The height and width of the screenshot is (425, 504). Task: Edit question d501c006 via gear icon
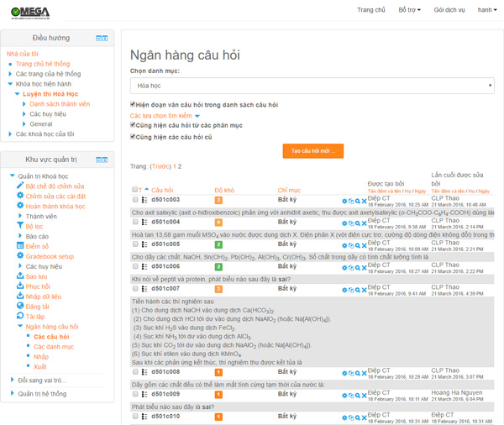344,268
